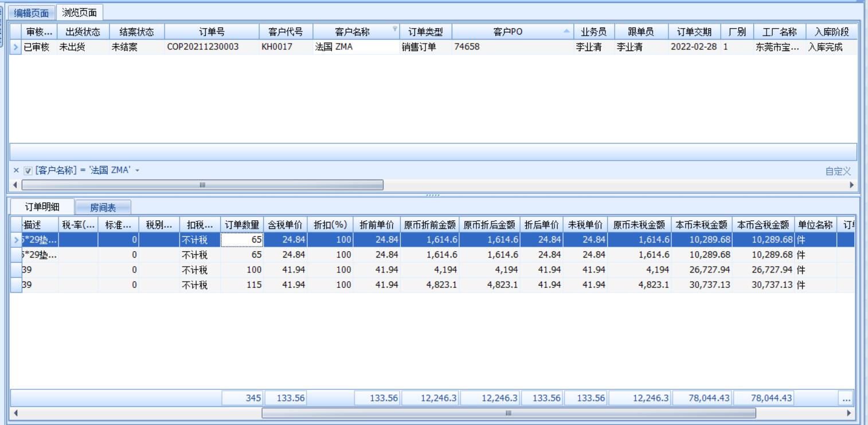Switch to the 编辑页面 tab
The width and height of the screenshot is (868, 425).
coord(32,13)
